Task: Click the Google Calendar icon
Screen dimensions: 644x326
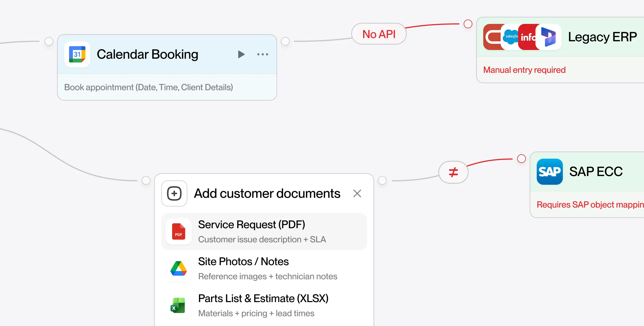Action: pos(77,54)
